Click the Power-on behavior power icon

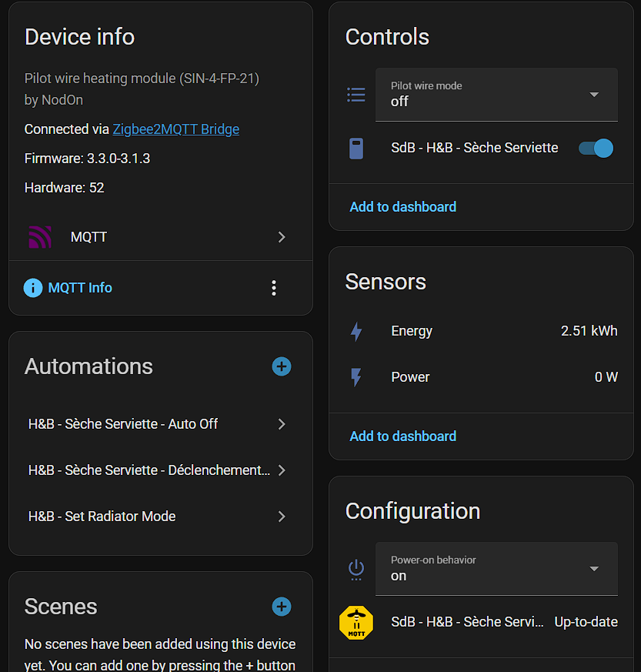tap(356, 569)
